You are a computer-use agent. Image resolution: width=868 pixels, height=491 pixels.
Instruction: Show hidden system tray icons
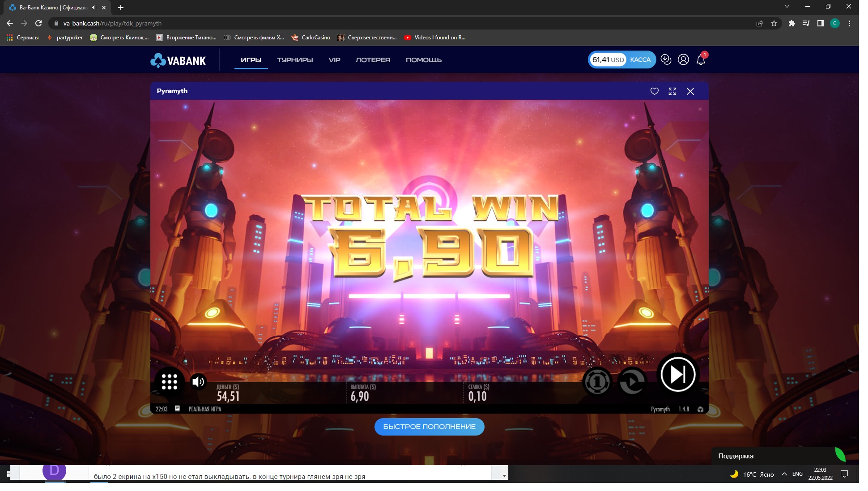coord(784,474)
